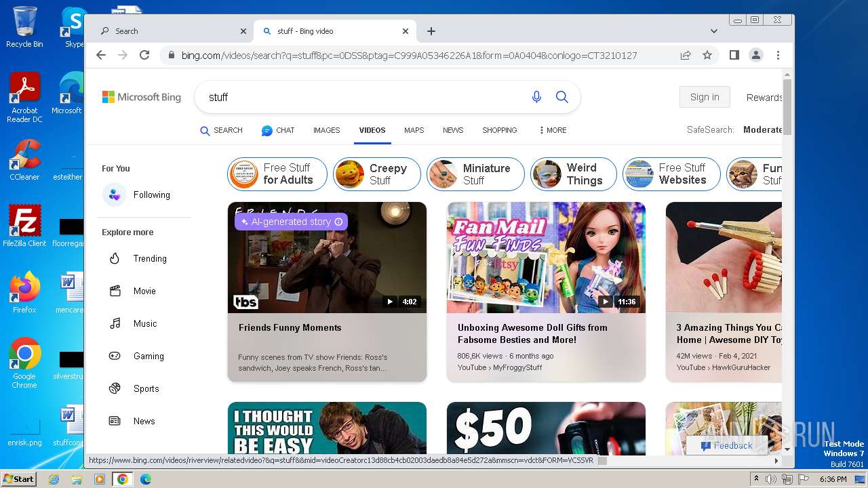The width and height of the screenshot is (868, 488).
Task: Click the Sign in button
Action: coord(705,97)
